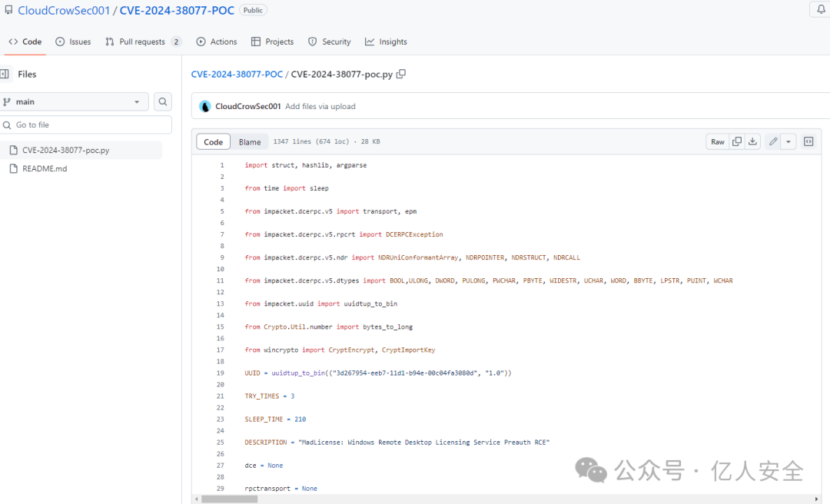Image resolution: width=830 pixels, height=504 pixels.
Task: Click the DESCRIPTION string code line
Action: [397, 443]
